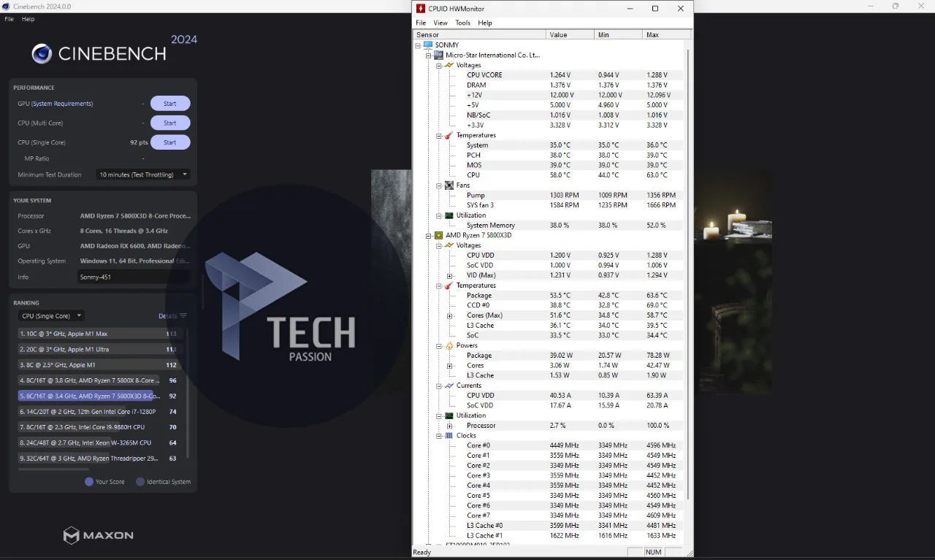
Task: Open HWMonitor Tools menu
Action: point(463,23)
